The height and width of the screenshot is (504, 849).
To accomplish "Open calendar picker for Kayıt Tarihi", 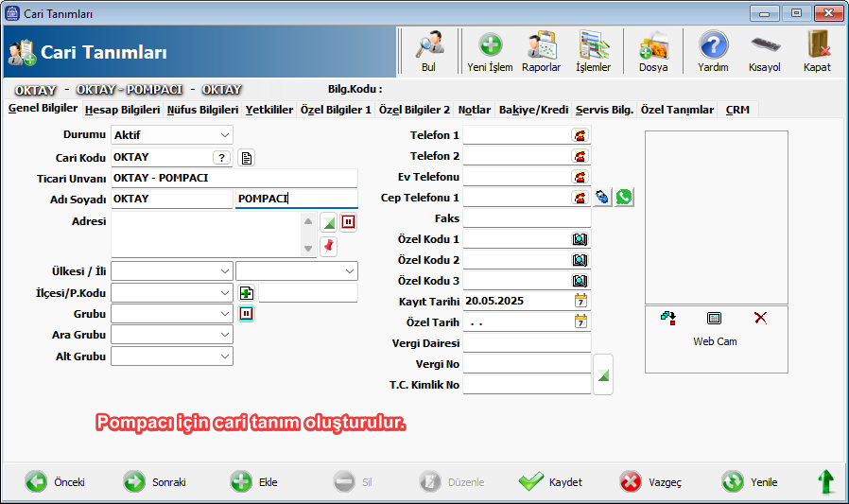I will pyautogui.click(x=580, y=301).
